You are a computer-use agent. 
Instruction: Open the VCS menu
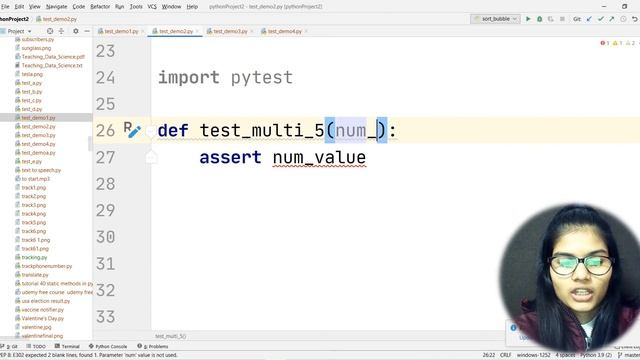click(152, 7)
